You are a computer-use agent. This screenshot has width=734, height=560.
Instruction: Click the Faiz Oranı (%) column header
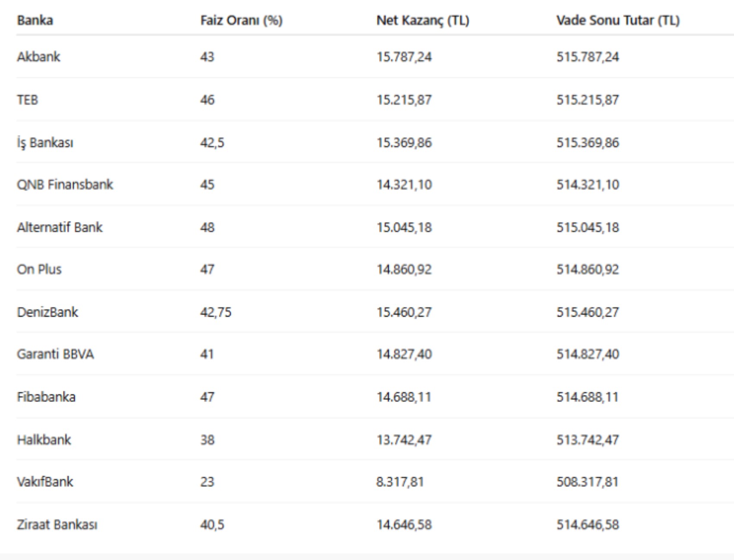click(x=241, y=20)
